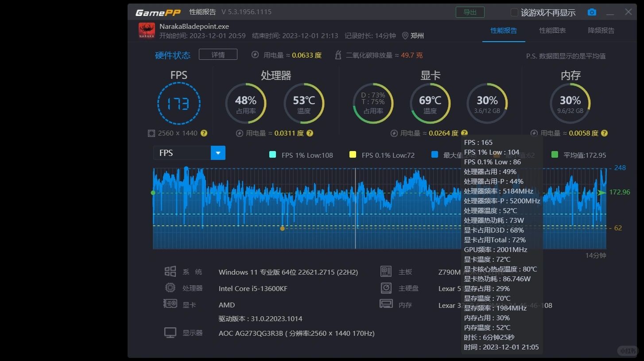Click the CPU 48% 占用率 gauge

click(x=246, y=104)
